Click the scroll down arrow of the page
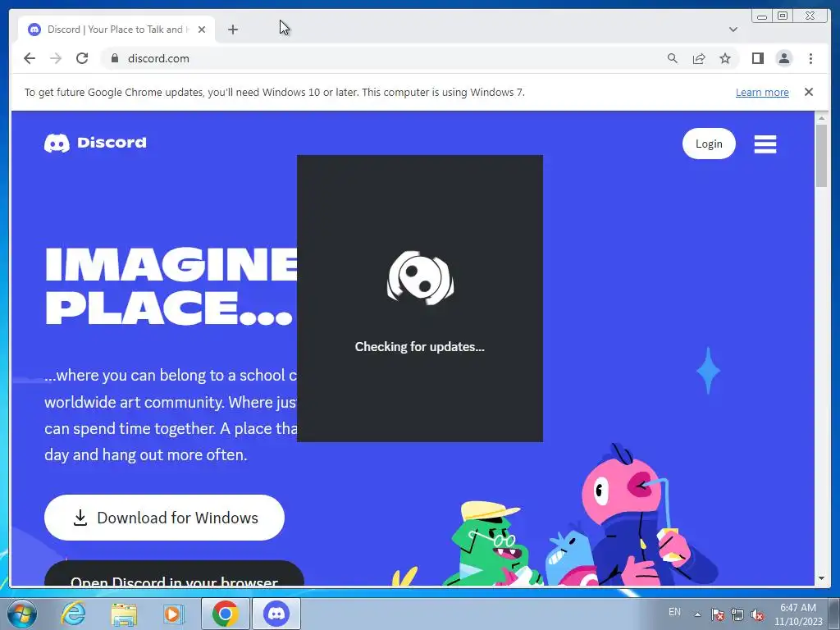This screenshot has width=840, height=630. [x=822, y=578]
